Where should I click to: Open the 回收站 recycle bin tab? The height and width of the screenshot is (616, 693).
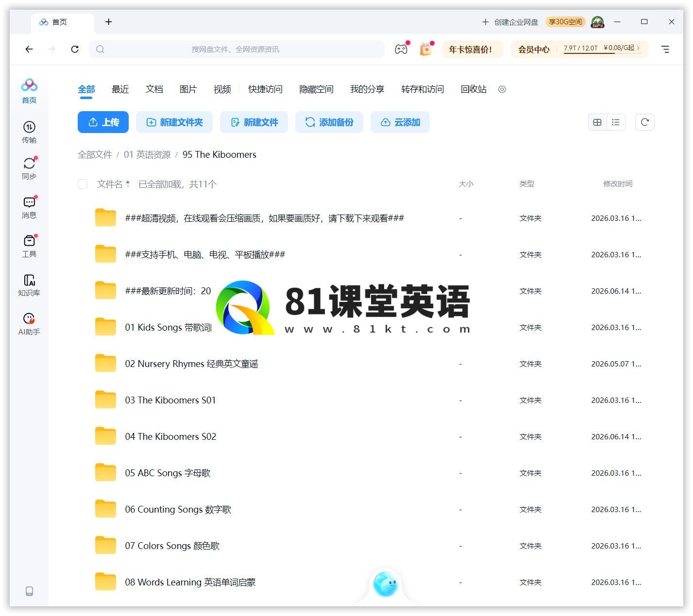[x=473, y=89]
